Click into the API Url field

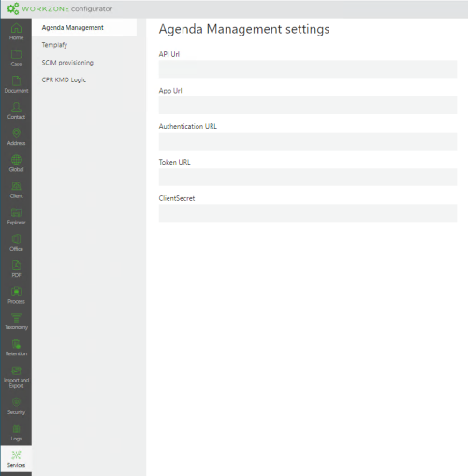tap(308, 69)
